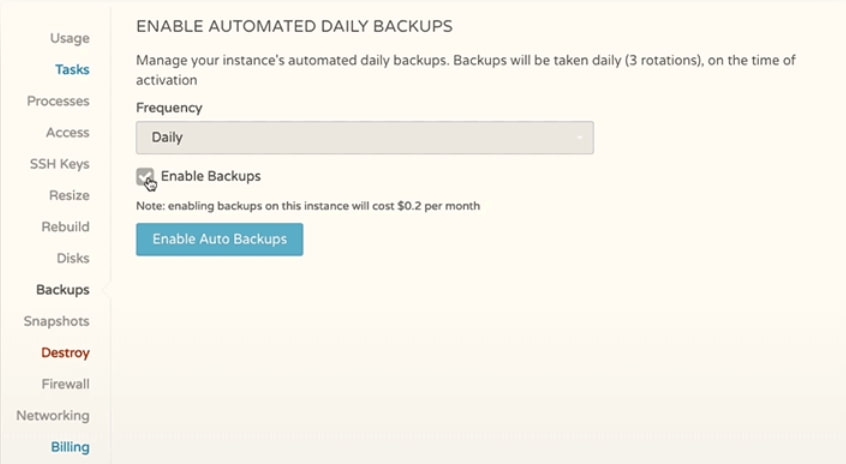The height and width of the screenshot is (464, 846).
Task: Open the Billing page
Action: 70,447
